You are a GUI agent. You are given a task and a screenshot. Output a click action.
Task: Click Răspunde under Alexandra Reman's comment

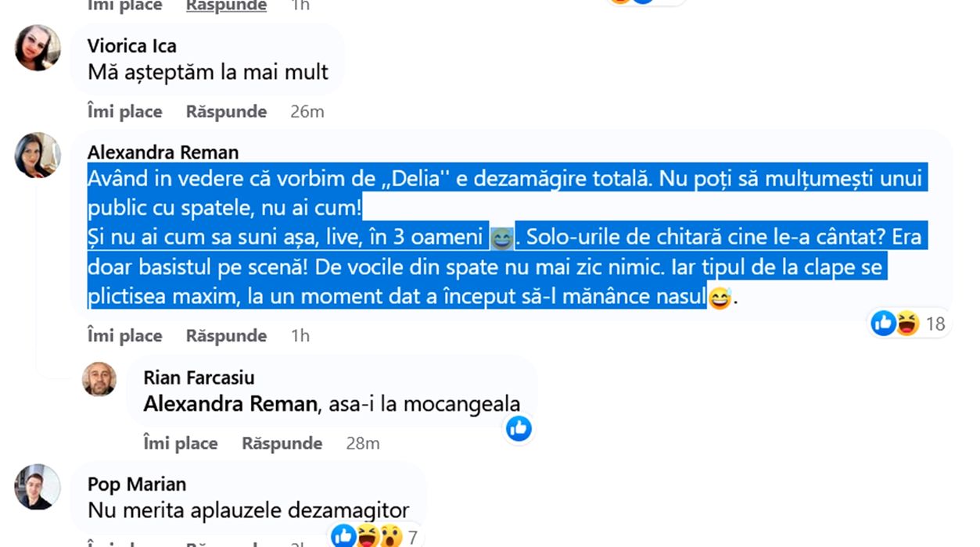pos(226,336)
